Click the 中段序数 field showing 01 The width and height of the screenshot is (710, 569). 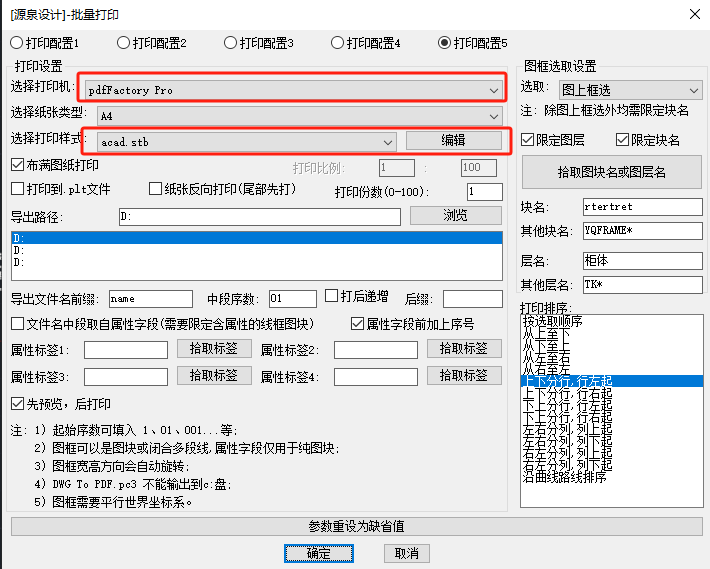293,299
